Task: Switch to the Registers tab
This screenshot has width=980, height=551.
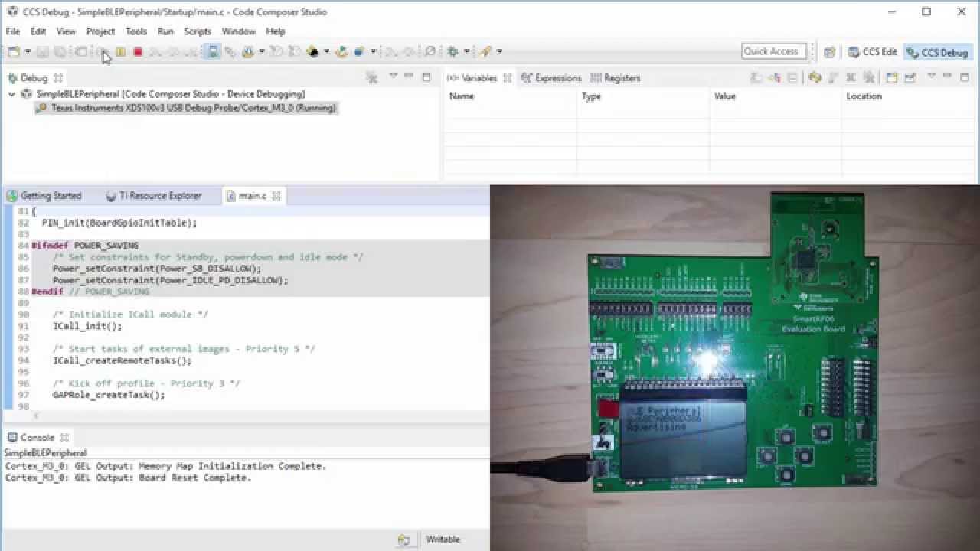Action: [615, 78]
